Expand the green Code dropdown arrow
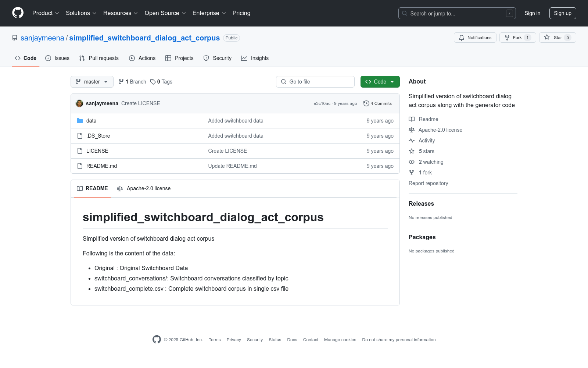Screen dimensions: 588x368 pyautogui.click(x=392, y=82)
